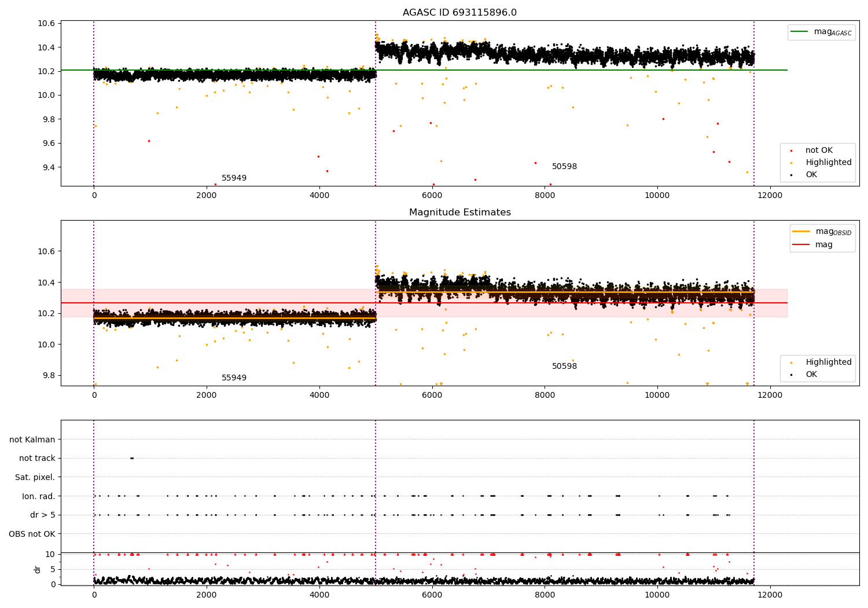Click the 'dr' axis label

(x=38, y=569)
